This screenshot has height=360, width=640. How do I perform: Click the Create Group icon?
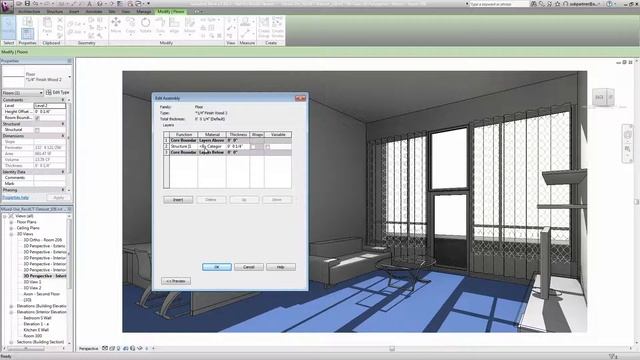(x=264, y=27)
